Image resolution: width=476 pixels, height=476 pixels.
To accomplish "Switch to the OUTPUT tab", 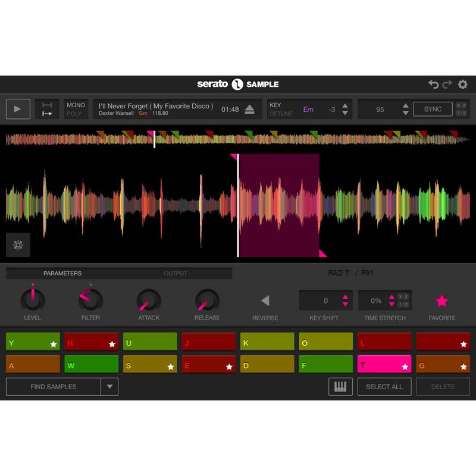I will click(x=176, y=274).
